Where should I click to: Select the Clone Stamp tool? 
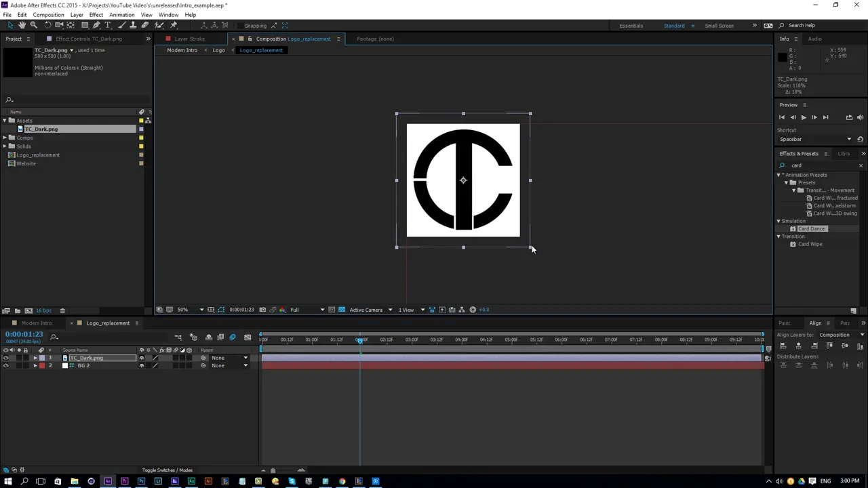point(134,25)
